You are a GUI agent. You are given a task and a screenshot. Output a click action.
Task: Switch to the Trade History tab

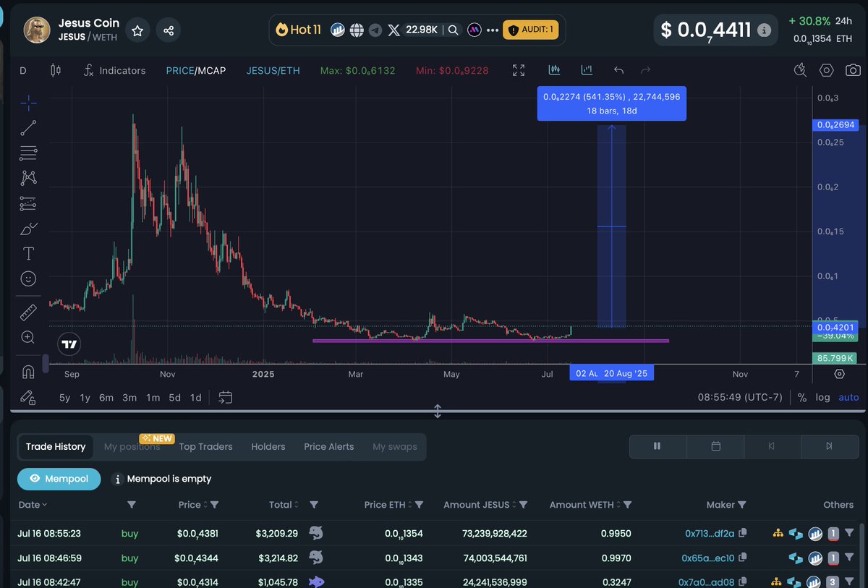click(56, 446)
